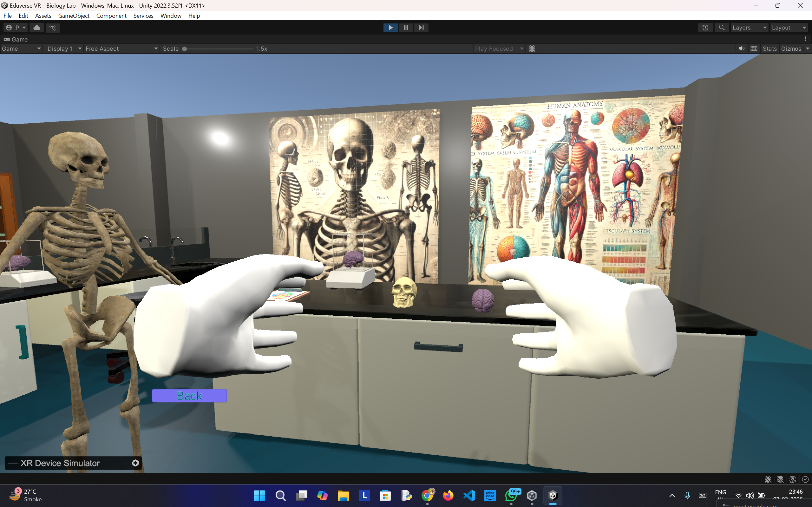Open the Version Control toolbar icon

[x=53, y=28]
